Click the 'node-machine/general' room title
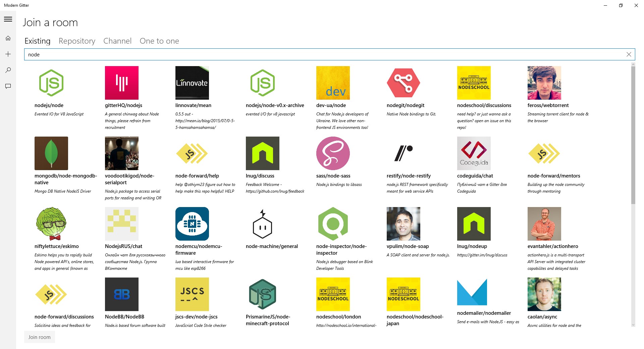Viewport: 644px width, 349px height. [272, 246]
